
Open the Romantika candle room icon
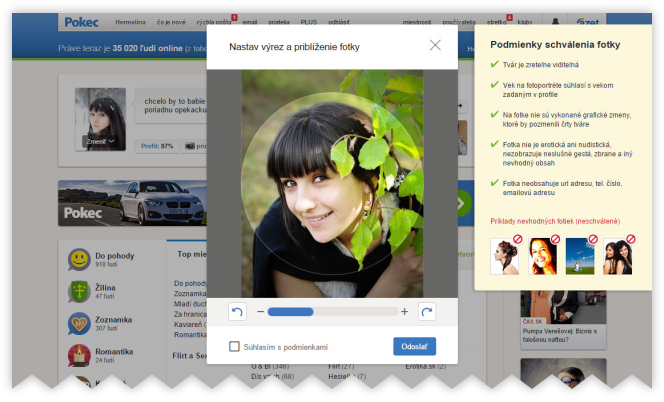(79, 355)
